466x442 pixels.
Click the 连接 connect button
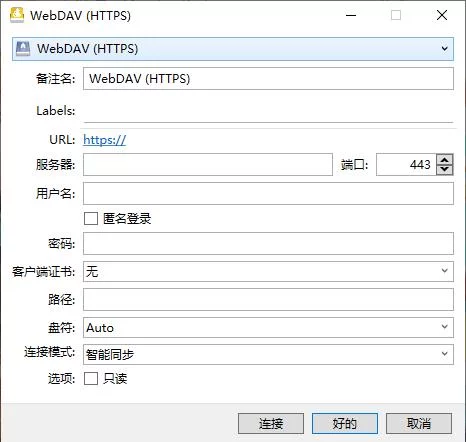271,423
